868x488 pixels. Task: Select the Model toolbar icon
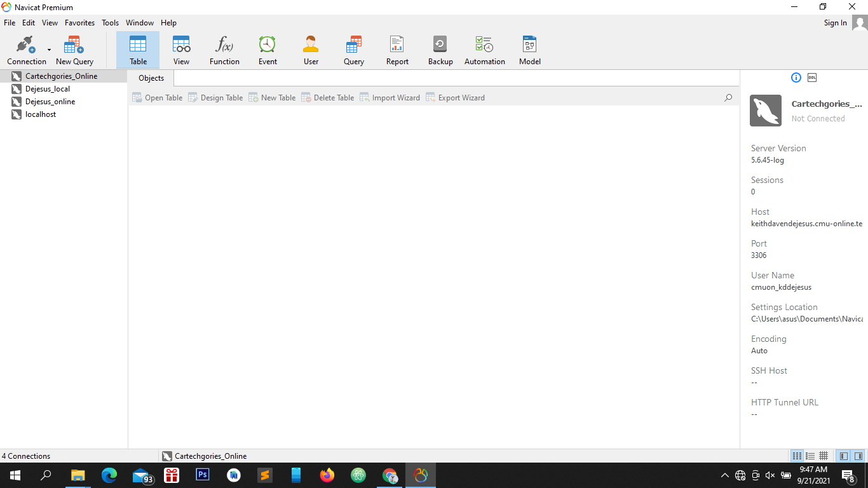[x=529, y=50]
